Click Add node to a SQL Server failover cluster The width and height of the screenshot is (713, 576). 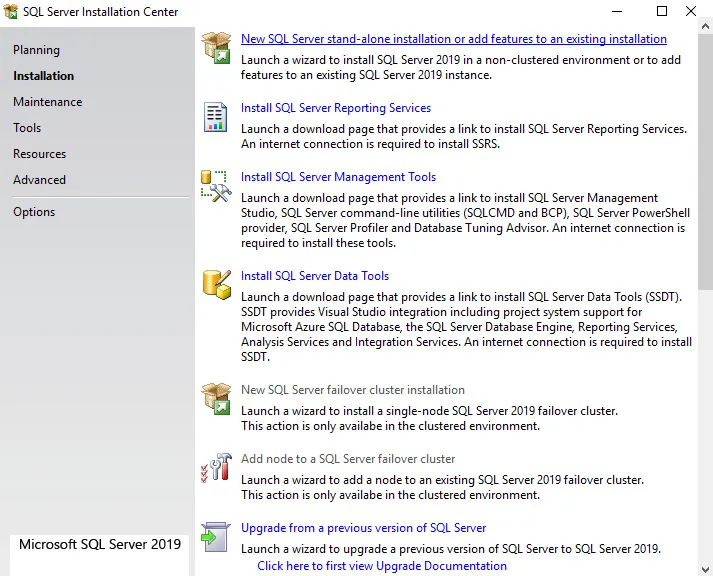[x=348, y=459]
